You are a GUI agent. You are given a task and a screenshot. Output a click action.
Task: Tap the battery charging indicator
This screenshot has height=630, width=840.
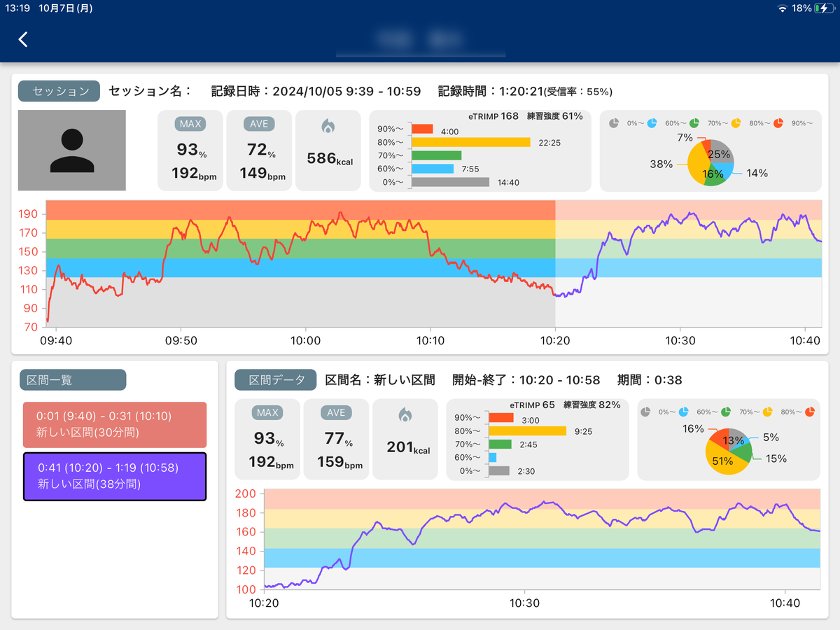(824, 8)
